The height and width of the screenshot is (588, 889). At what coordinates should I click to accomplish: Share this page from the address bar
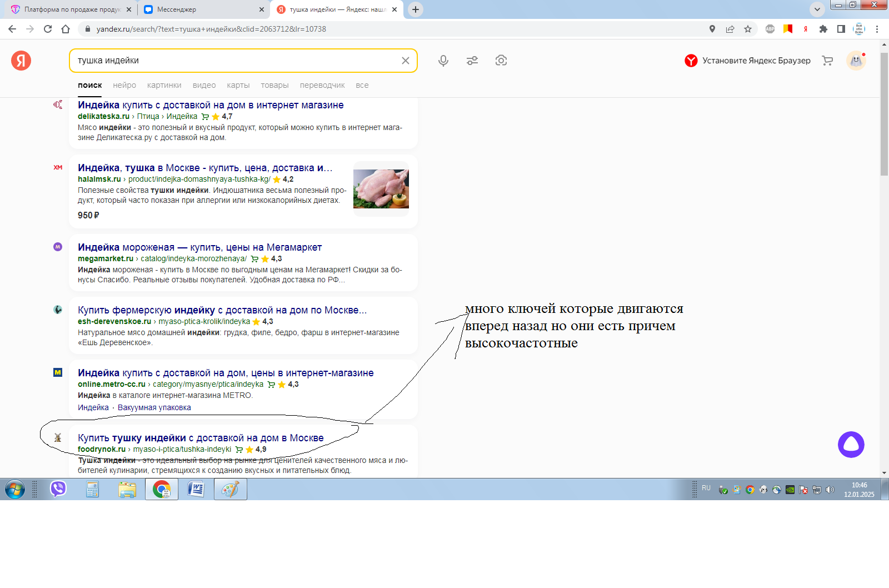pos(730,29)
